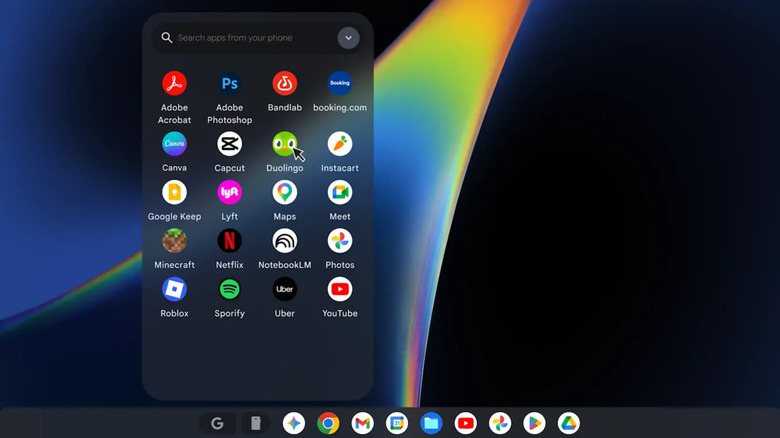Open the Capcut app

(x=229, y=144)
